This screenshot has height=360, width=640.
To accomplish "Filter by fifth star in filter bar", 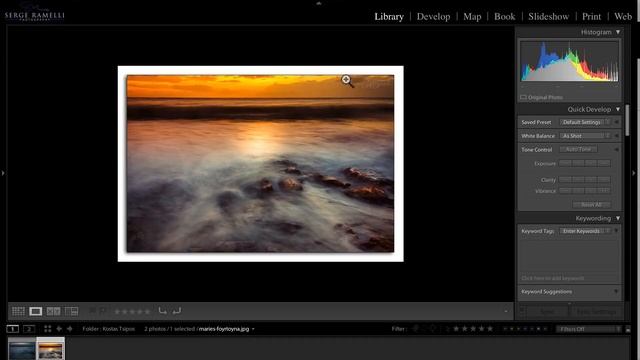I will (x=490, y=329).
